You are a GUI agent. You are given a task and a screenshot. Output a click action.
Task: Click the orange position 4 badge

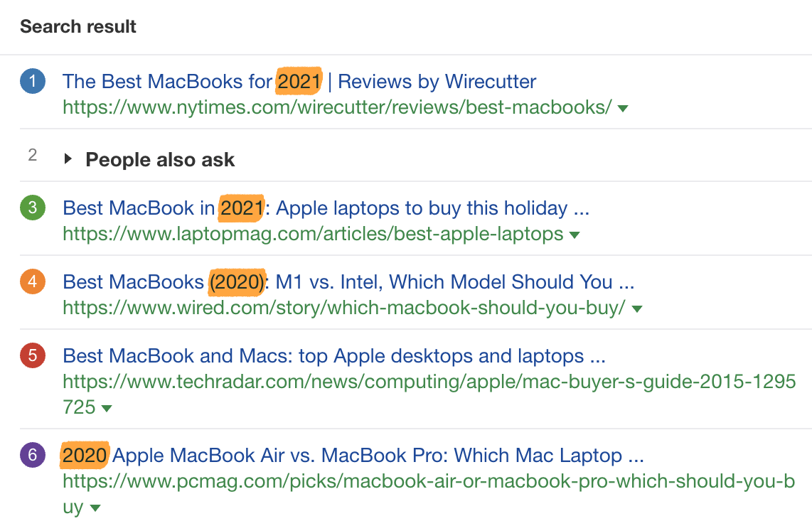[x=33, y=282]
